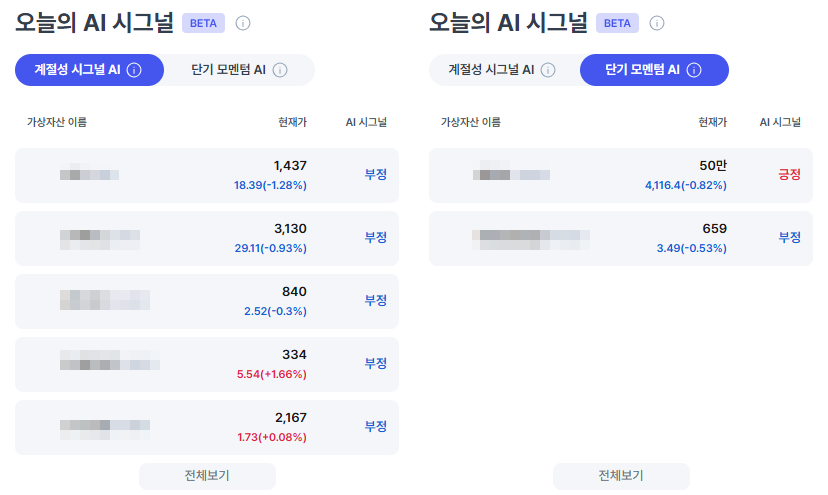Viewport: 828px width, 495px height.
Task: Click the BETA badge in the left panel
Action: tap(204, 23)
